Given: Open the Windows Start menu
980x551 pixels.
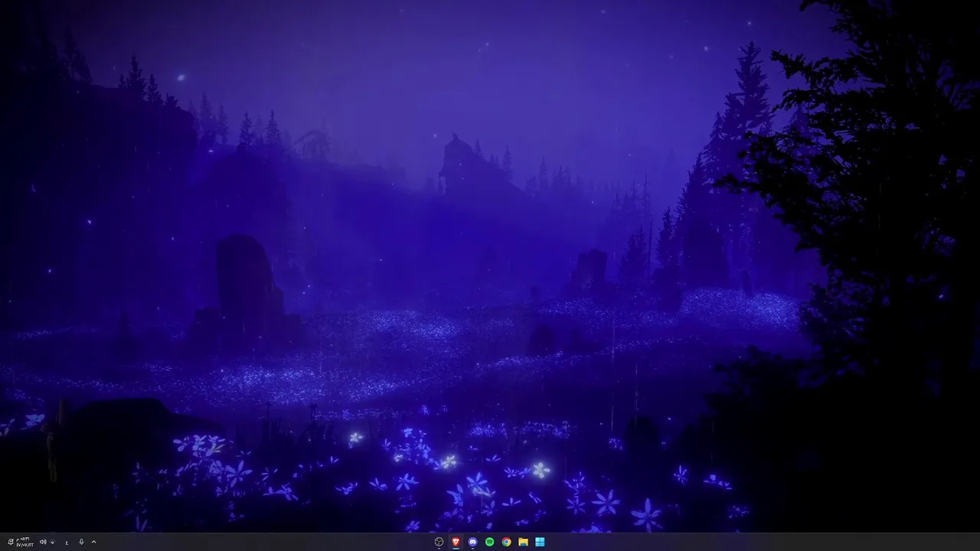Looking at the screenshot, I should point(540,542).
